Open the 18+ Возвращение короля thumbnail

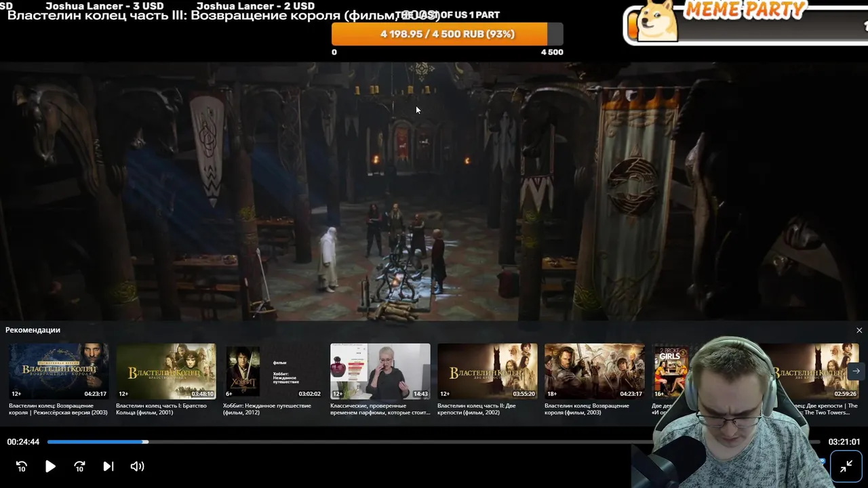point(595,371)
